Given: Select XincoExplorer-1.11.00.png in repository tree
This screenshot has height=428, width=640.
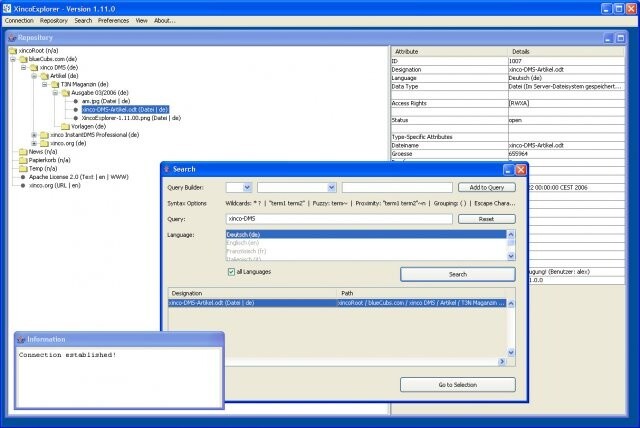Looking at the screenshot, I should pyautogui.click(x=131, y=118).
